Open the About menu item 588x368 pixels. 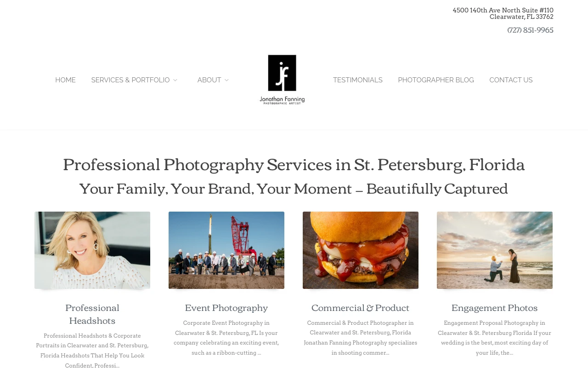click(209, 80)
